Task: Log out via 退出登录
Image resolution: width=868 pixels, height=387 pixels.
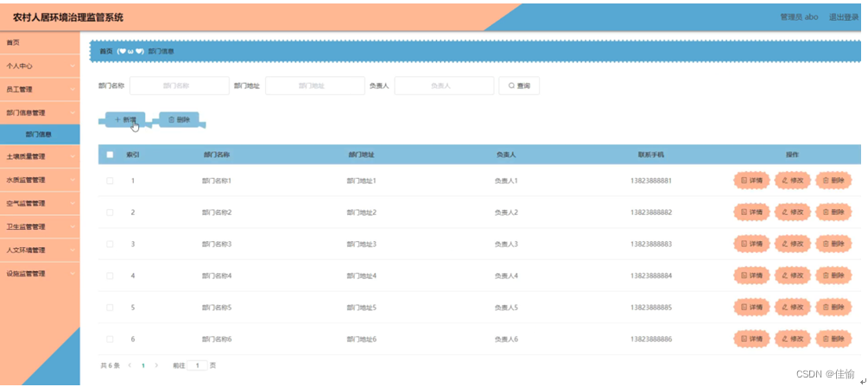Action: (x=844, y=17)
